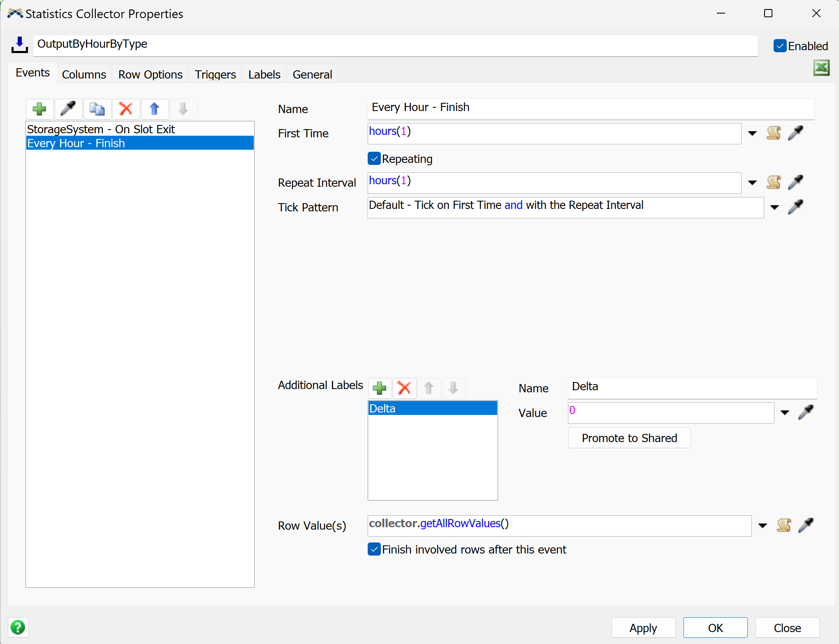Open the Row Value(s) dropdown arrow
This screenshot has width=839, height=644.
point(763,526)
